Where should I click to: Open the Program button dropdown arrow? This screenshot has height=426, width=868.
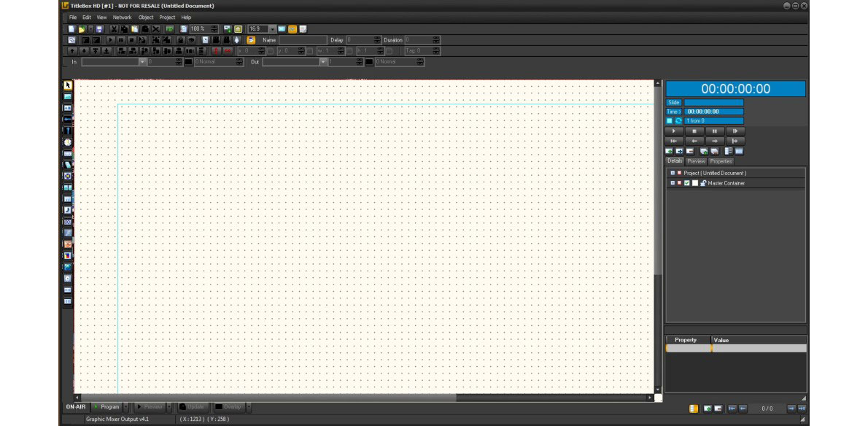coord(125,407)
